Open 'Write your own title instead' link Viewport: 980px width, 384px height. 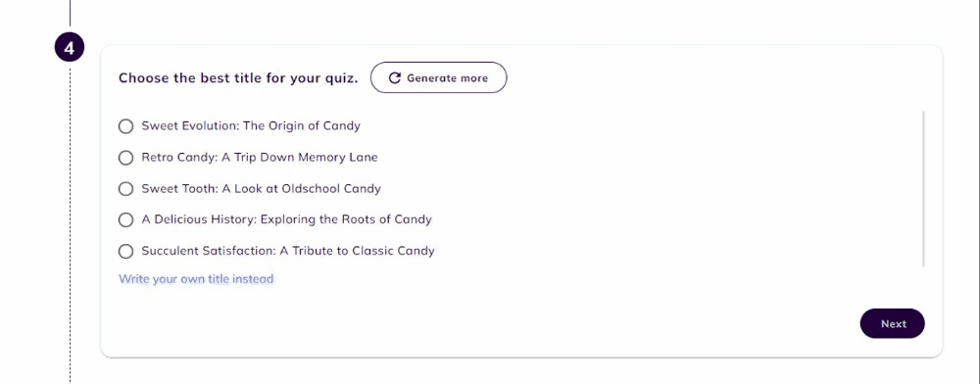point(196,278)
